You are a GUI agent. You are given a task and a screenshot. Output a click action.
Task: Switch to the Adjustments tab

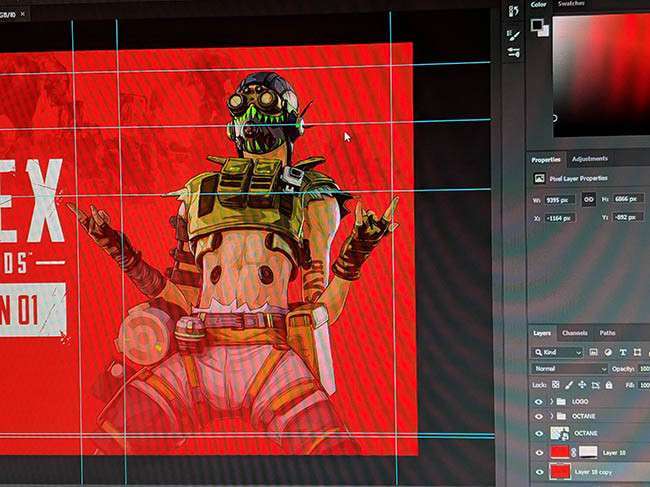click(x=589, y=159)
